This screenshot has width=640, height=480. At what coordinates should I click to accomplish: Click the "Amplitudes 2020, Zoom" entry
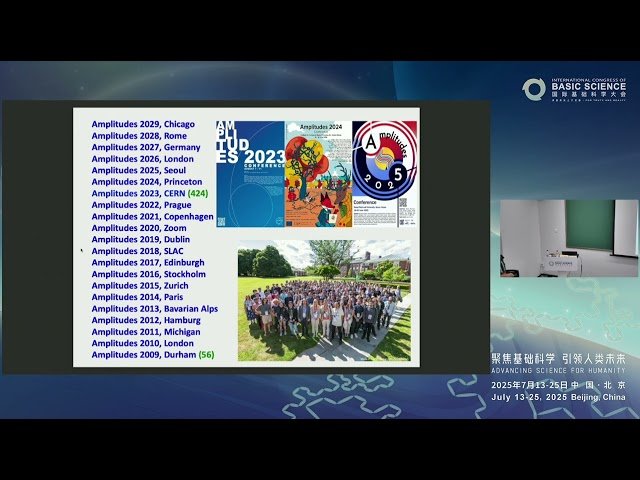(138, 228)
